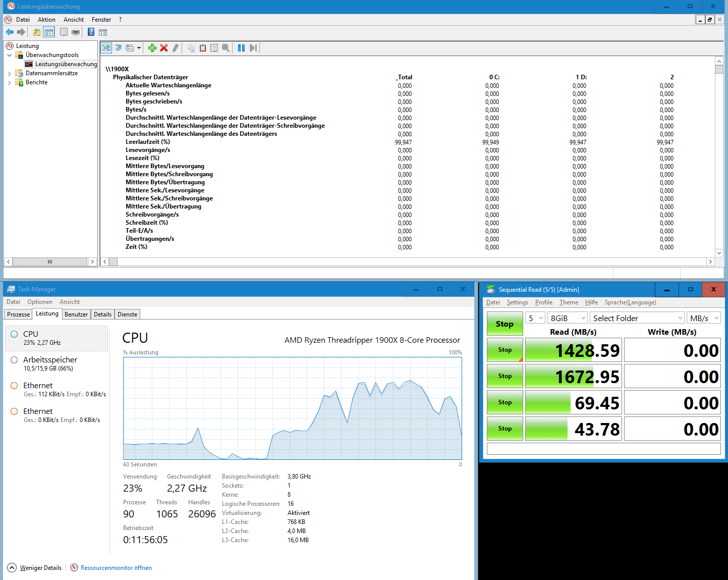Expand the Datensammlersätze tree node
The width and height of the screenshot is (728, 580).
click(x=9, y=73)
